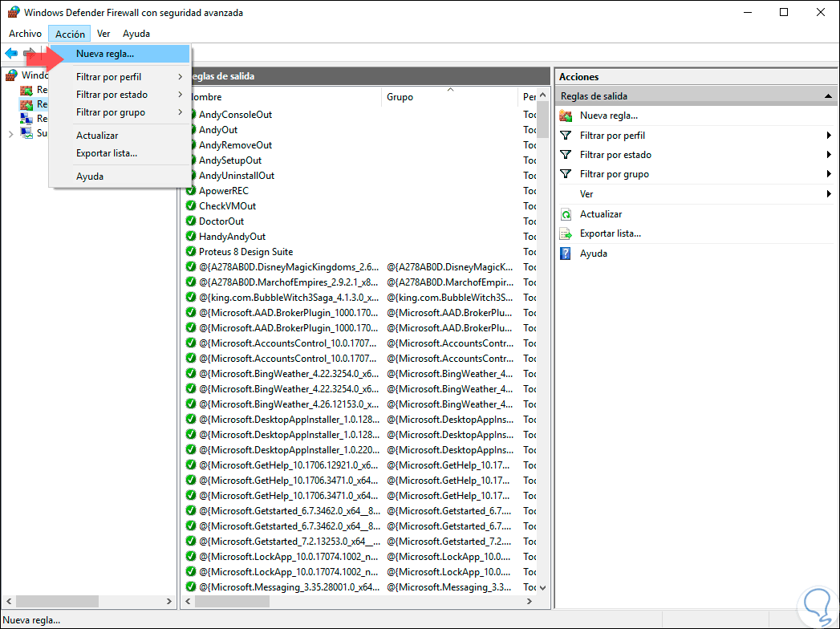Click the Filtrar por estado funnel icon
The image size is (840, 629).
566,155
